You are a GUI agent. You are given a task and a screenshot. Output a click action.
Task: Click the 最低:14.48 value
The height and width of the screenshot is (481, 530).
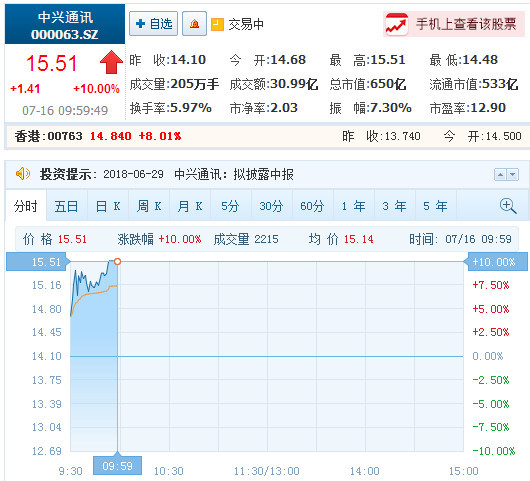[x=464, y=60]
